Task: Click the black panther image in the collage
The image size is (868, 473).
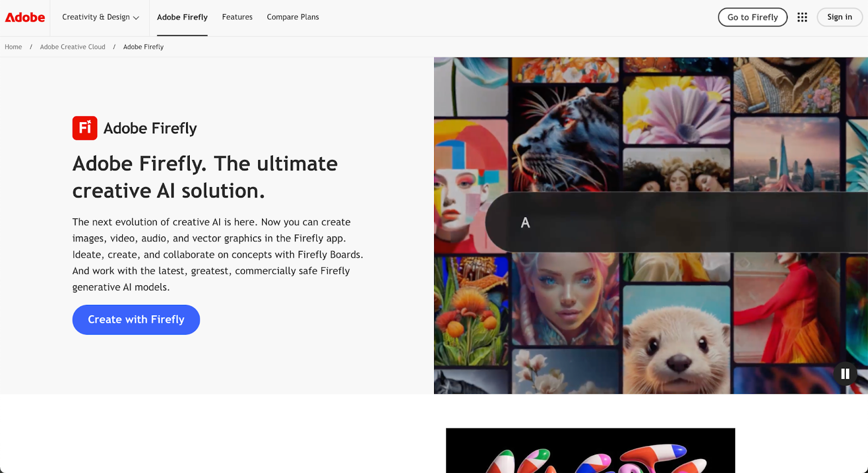Action: click(566, 138)
